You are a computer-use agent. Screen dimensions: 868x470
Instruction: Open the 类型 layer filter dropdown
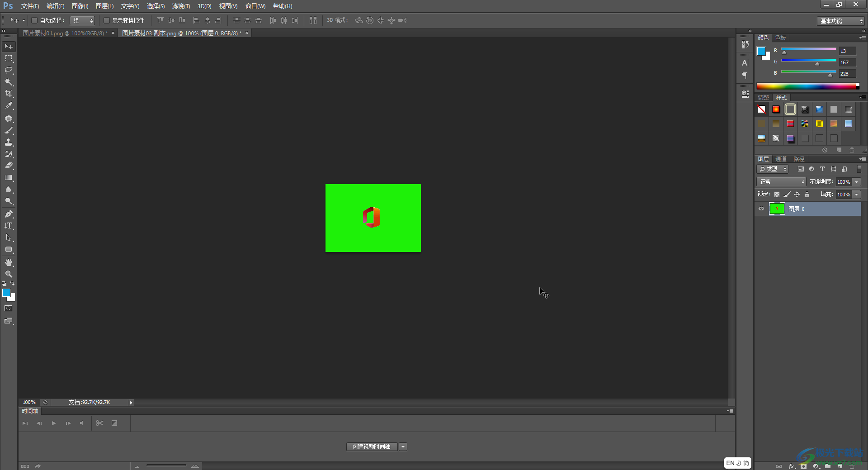click(773, 169)
